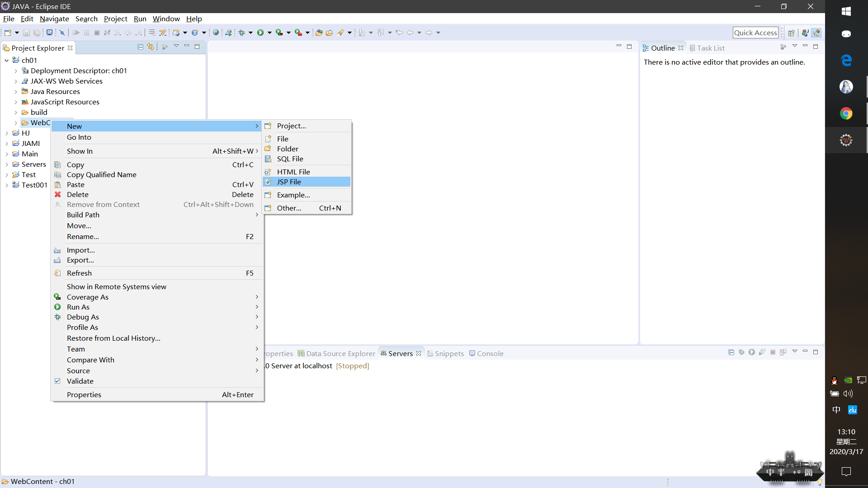This screenshot has width=868, height=488.
Task: Toggle Skip All Breakpoints in the toolbar
Action: click(x=62, y=33)
